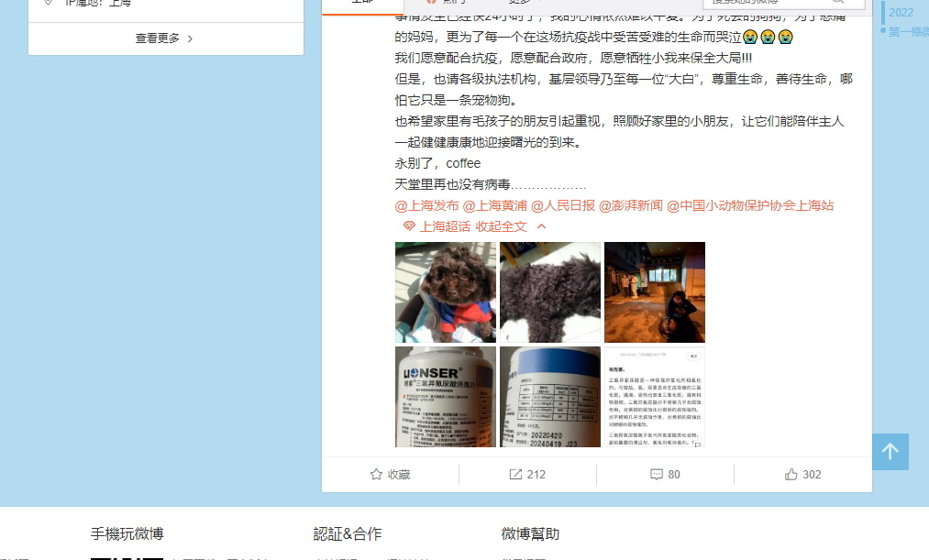Click the line "永别了，coffee"
This screenshot has width=929, height=560.
tap(437, 163)
